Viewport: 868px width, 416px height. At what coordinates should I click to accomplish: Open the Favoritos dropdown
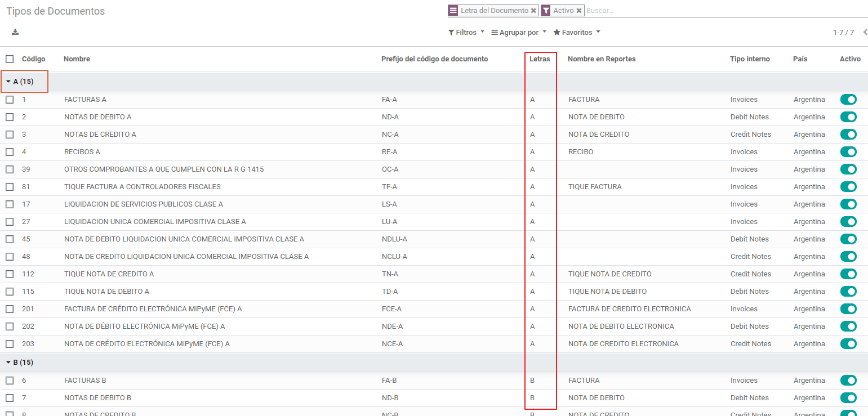pyautogui.click(x=576, y=33)
